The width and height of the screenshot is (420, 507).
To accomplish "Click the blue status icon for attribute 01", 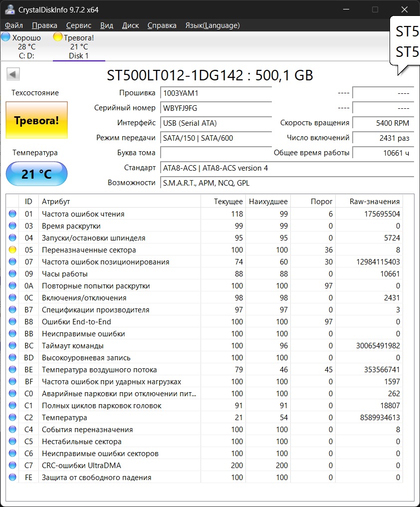I will click(12, 214).
